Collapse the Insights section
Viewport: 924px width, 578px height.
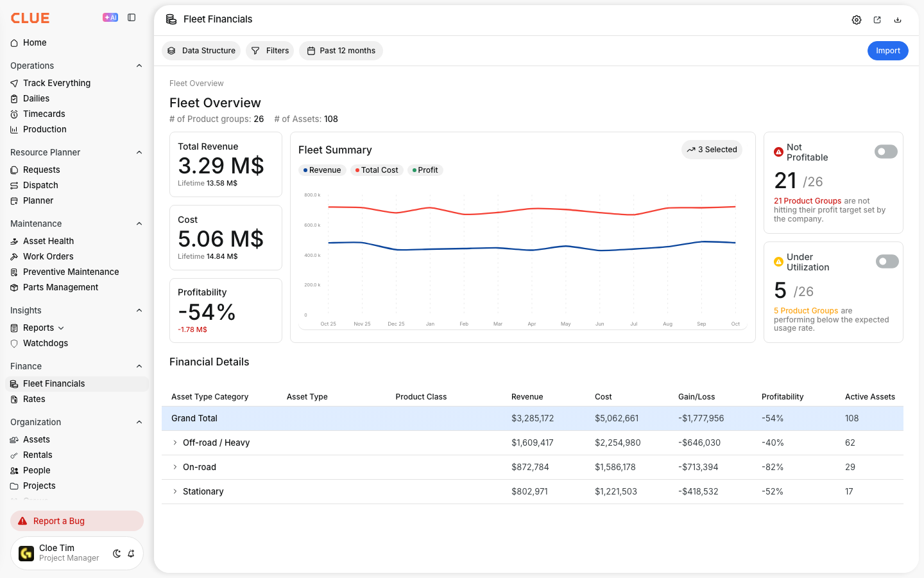[139, 310]
